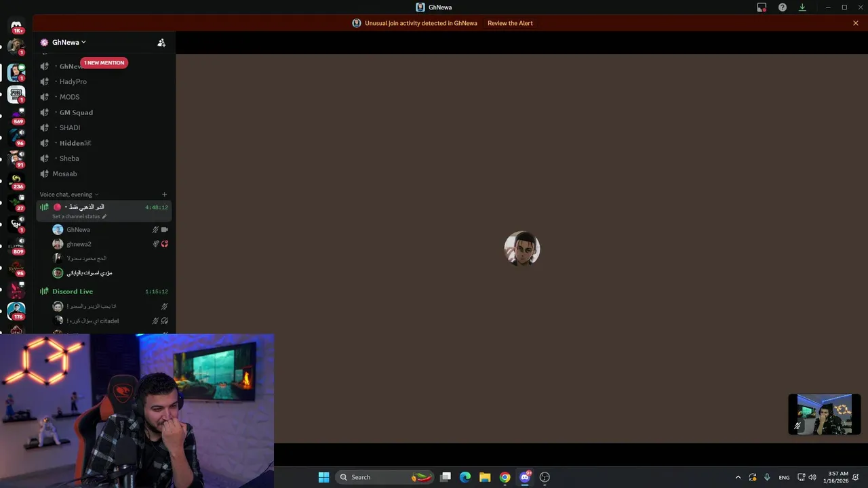Click the user avatar in center call area

(x=522, y=249)
